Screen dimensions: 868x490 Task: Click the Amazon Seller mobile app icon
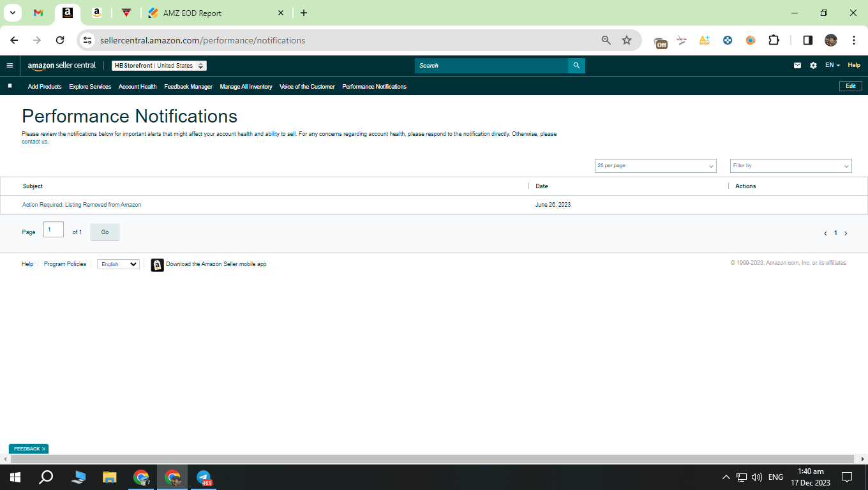(157, 265)
